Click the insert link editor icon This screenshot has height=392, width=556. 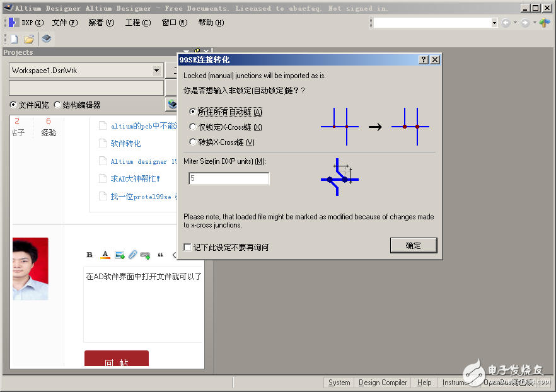pyautogui.click(x=145, y=255)
